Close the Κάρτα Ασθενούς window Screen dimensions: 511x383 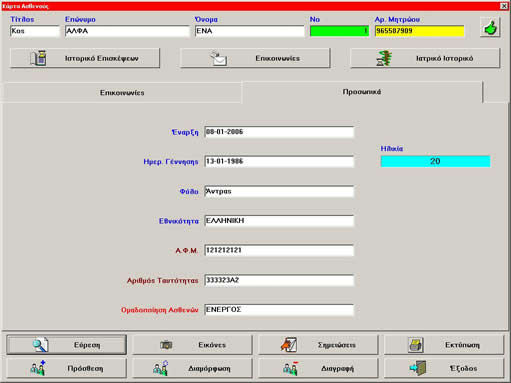[x=504, y=6]
